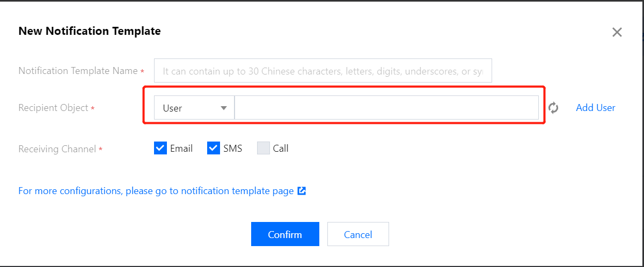Click the SMS label text
Screen dimensions: 644x267
pos(233,149)
